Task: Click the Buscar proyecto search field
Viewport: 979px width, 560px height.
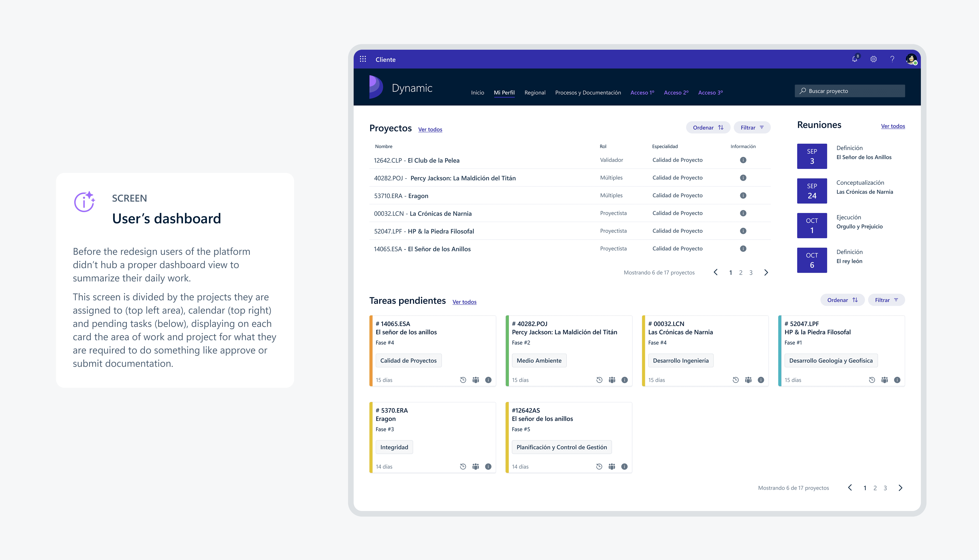Action: 850,91
